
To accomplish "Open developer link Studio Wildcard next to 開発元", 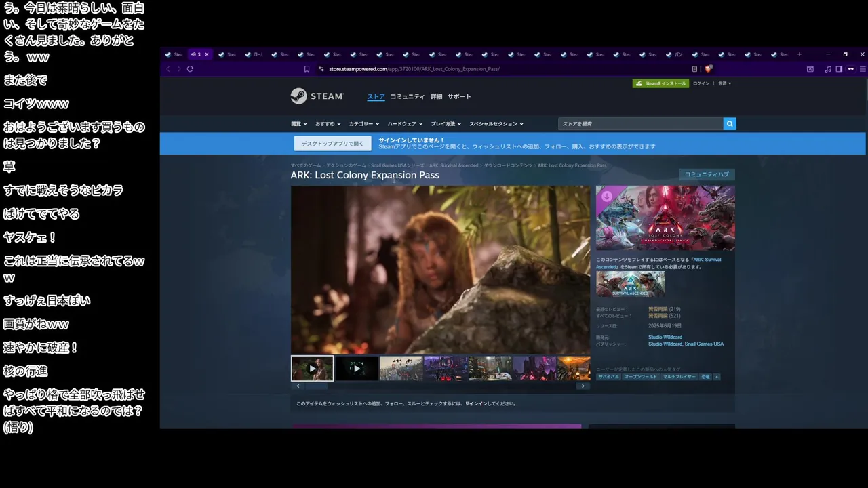I will tap(665, 337).
